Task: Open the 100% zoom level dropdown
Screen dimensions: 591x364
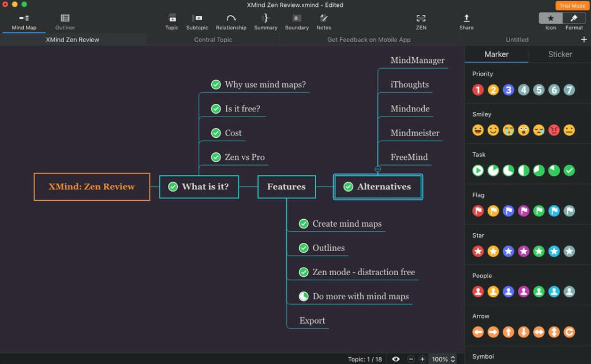Action: pyautogui.click(x=443, y=359)
